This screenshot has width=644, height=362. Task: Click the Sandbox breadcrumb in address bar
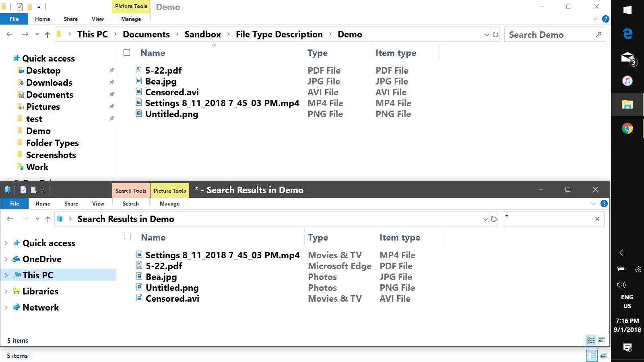(x=202, y=35)
